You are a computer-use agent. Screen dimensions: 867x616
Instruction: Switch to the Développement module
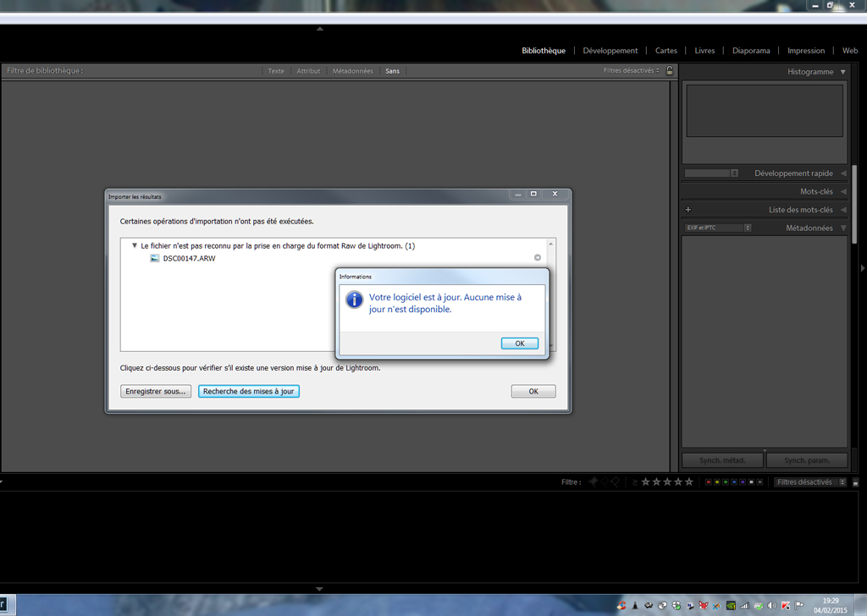610,50
